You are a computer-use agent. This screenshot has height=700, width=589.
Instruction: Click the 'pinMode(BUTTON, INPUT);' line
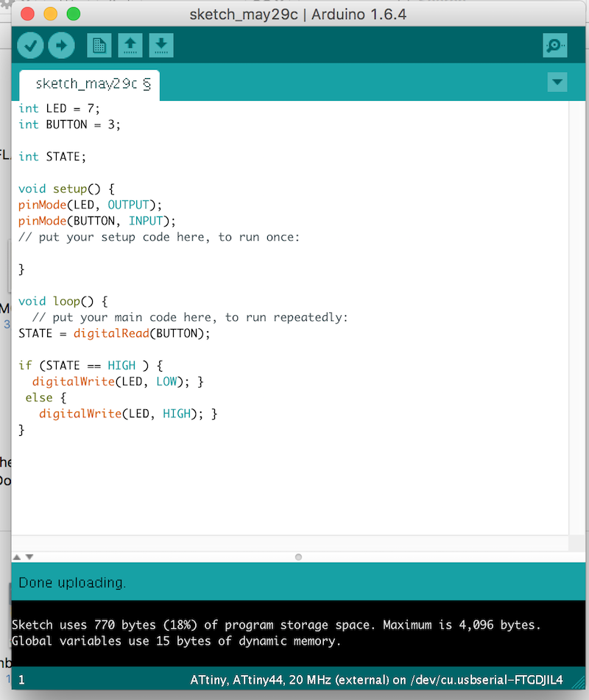coord(97,221)
